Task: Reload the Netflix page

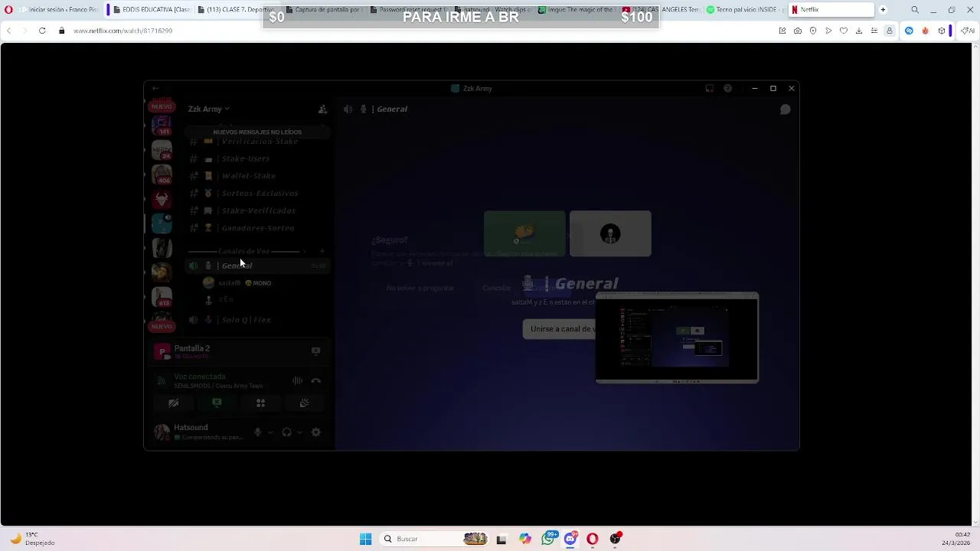Action: coord(42,31)
